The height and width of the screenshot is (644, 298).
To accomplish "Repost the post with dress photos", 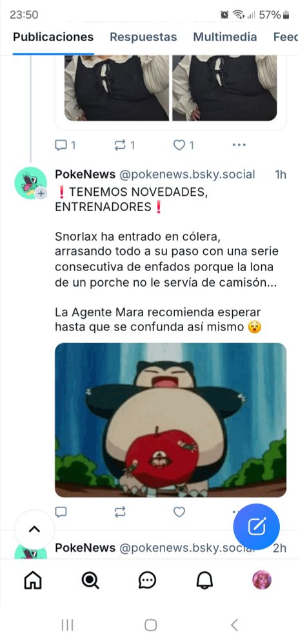I will pyautogui.click(x=124, y=145).
